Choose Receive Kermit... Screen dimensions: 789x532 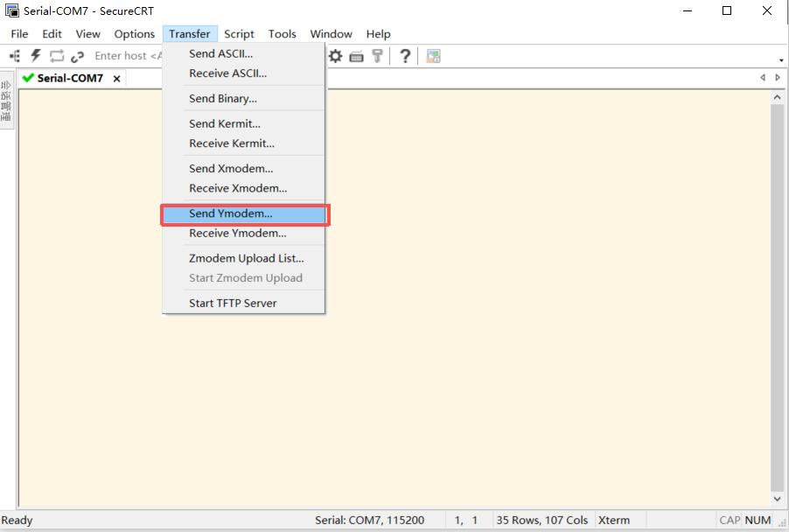pos(244,143)
